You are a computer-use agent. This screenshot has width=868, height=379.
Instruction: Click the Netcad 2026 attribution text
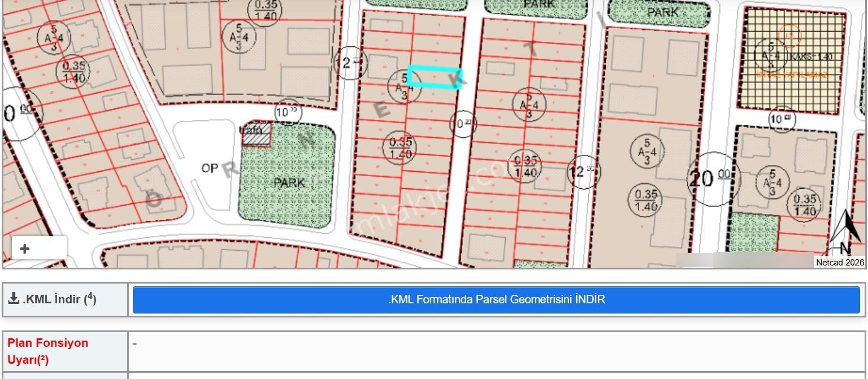pyautogui.click(x=840, y=262)
